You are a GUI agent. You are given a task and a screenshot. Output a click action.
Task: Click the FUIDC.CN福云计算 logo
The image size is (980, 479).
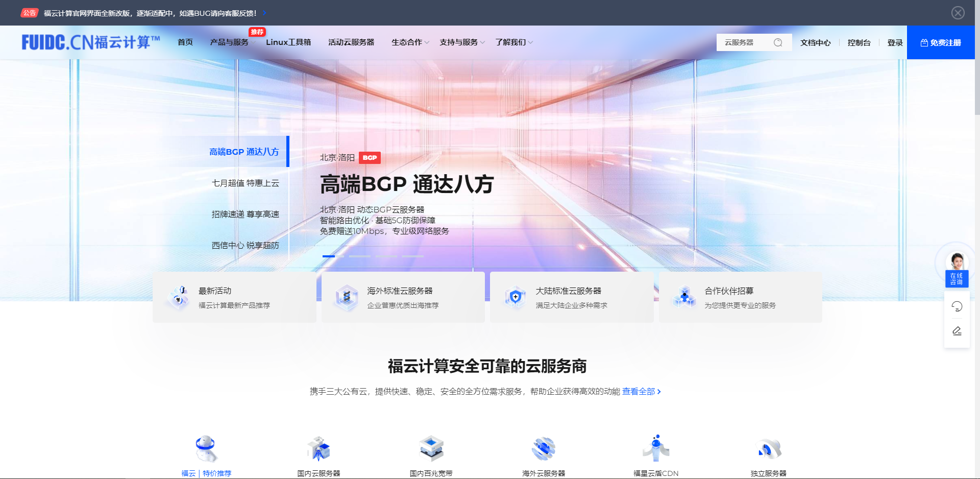tap(91, 42)
